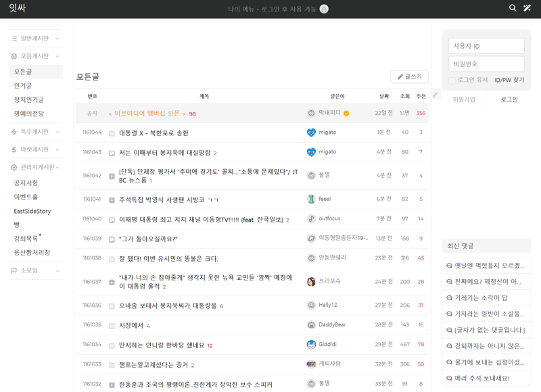Click the 회원가입 sign-up link
The width and height of the screenshot is (541, 392).
(464, 99)
